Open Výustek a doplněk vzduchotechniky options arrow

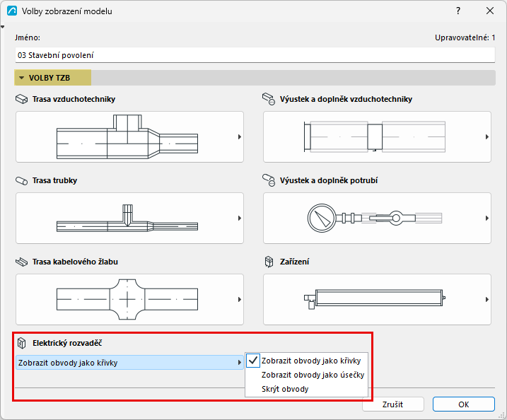tap(487, 136)
